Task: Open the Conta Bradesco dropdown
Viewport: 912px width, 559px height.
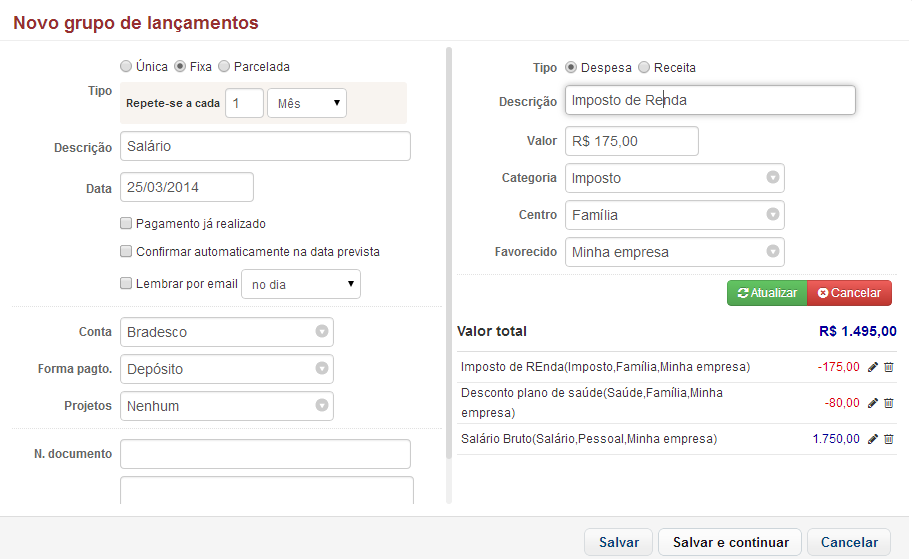Action: pyautogui.click(x=321, y=332)
